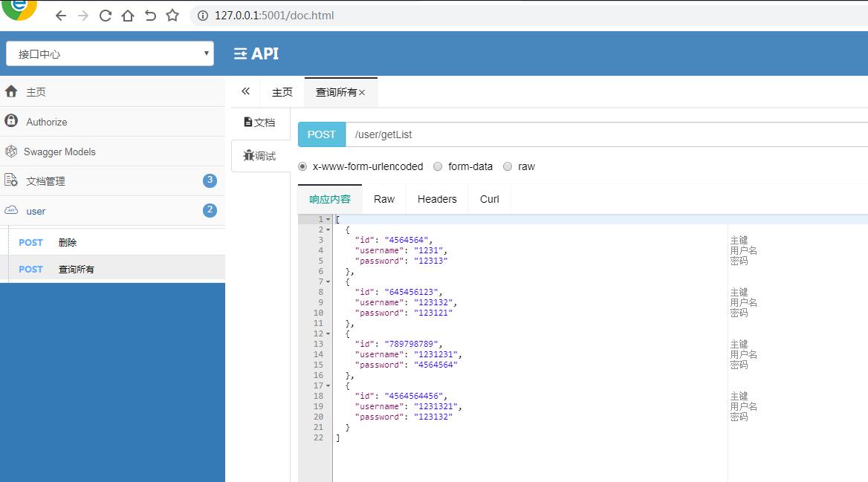Open the 主页 home icon in sidebar

click(x=14, y=91)
